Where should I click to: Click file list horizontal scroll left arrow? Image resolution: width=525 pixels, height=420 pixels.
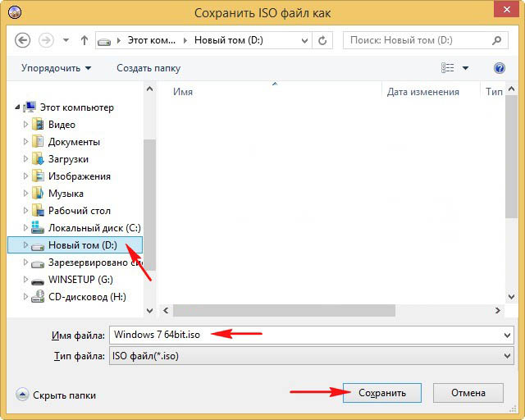[x=166, y=310]
